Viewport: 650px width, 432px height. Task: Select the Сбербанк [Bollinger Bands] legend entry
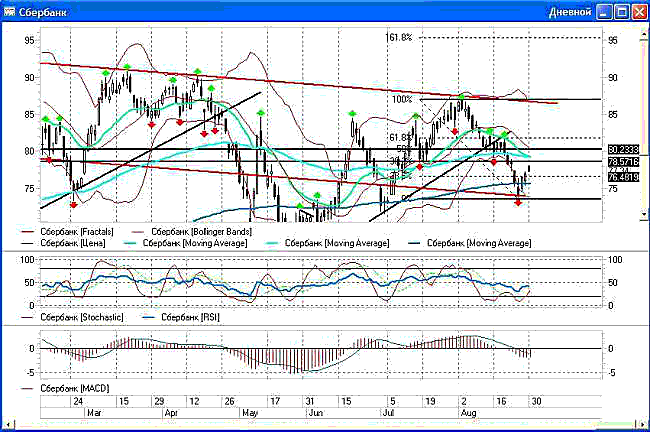click(192, 231)
